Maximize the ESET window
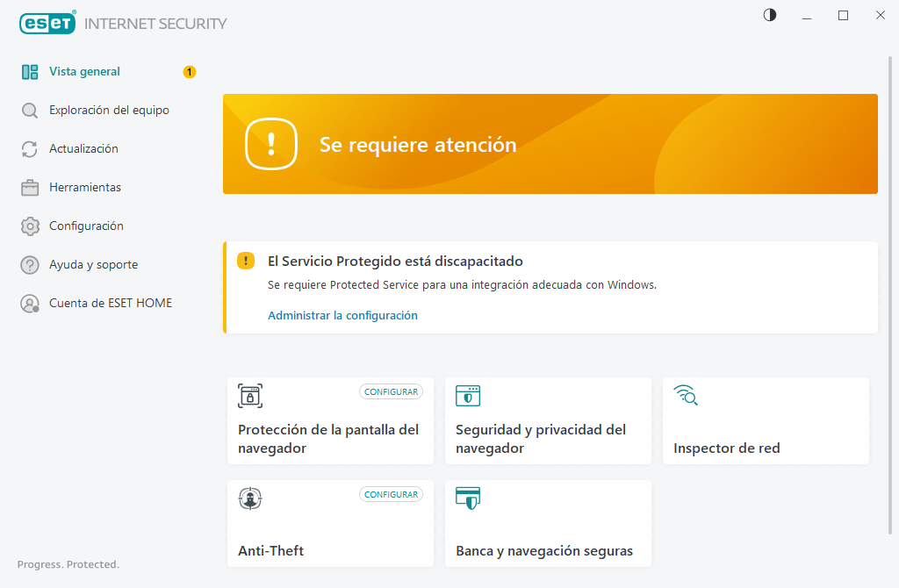The height and width of the screenshot is (588, 899). (x=844, y=16)
